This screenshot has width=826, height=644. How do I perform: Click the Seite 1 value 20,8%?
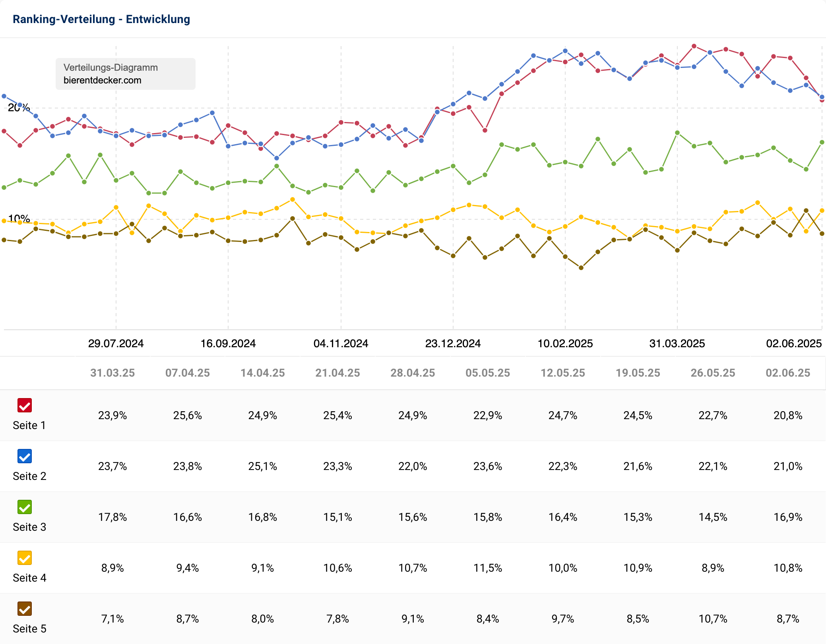[x=788, y=415]
